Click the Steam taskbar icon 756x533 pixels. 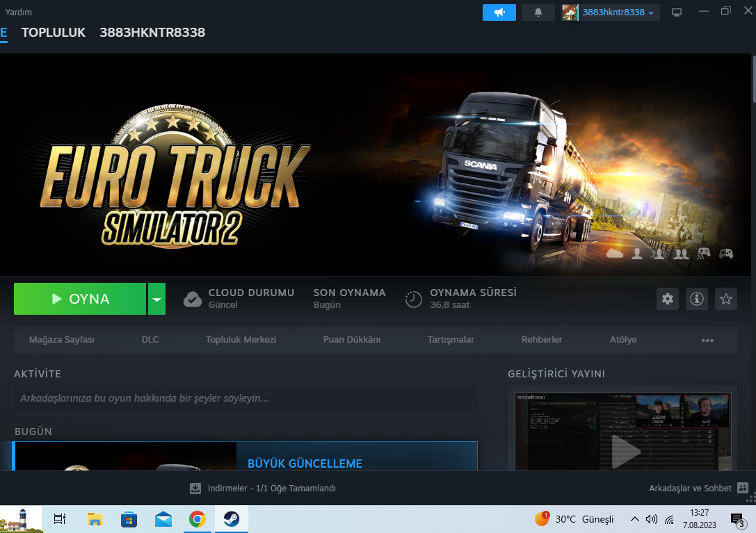pos(232,519)
